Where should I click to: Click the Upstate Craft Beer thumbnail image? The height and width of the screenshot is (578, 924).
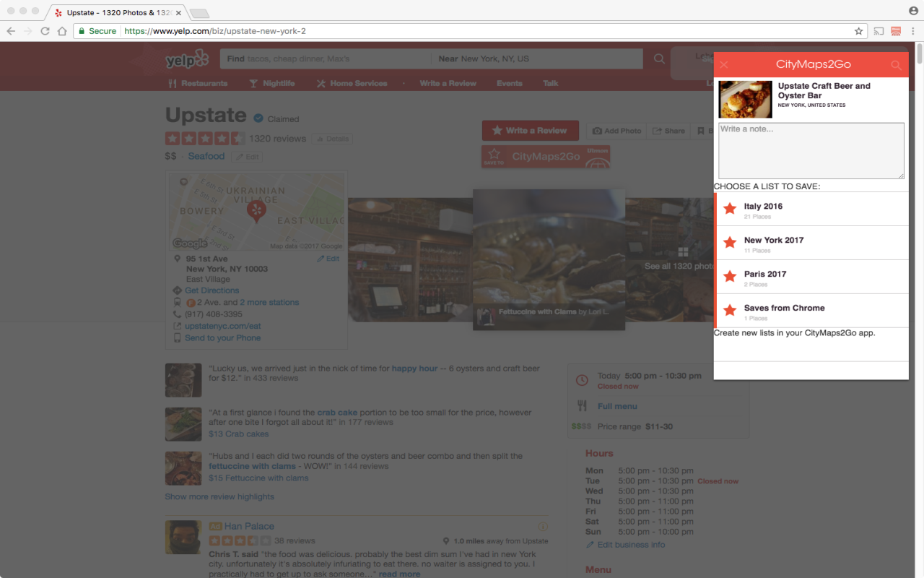(745, 100)
